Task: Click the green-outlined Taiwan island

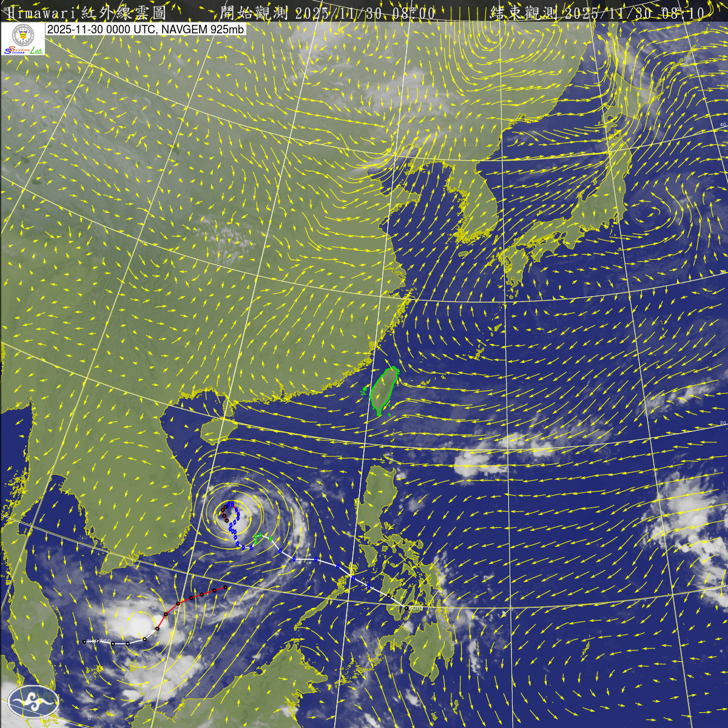Action: point(383,391)
